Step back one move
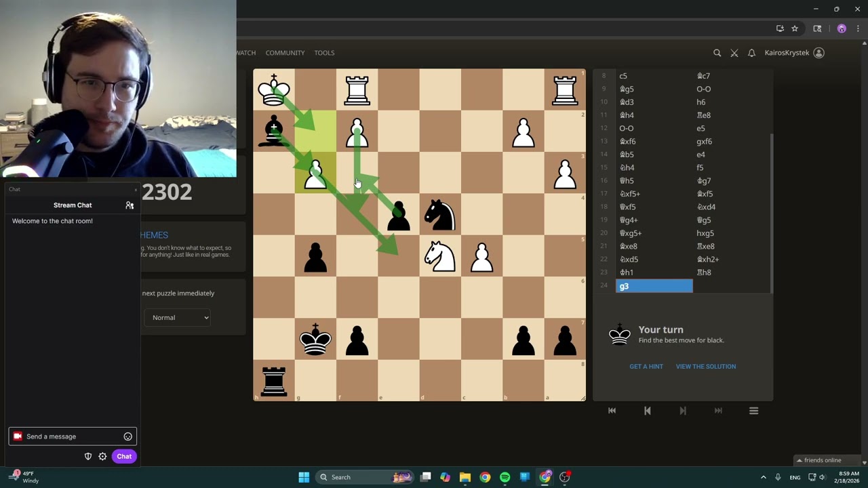The height and width of the screenshot is (488, 868). pyautogui.click(x=648, y=411)
